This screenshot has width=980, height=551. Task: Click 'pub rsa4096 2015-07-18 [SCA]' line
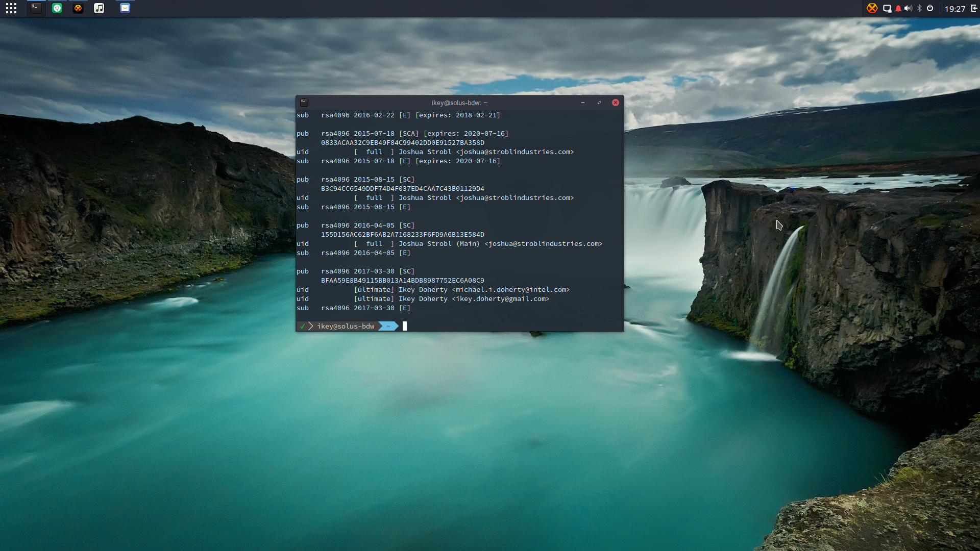[402, 134]
